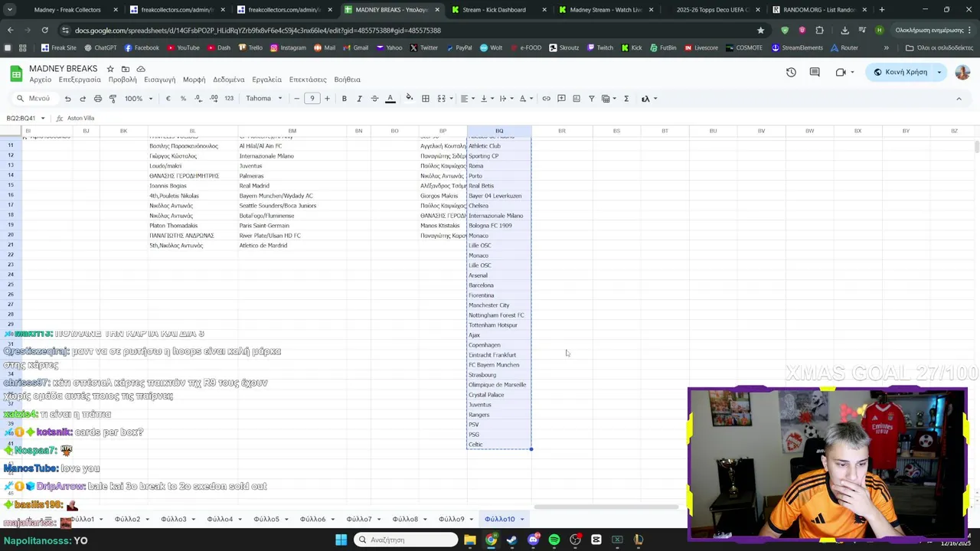Screen dimensions: 980x551
Task: Create a filter with the funnel icon
Action: tap(591, 99)
